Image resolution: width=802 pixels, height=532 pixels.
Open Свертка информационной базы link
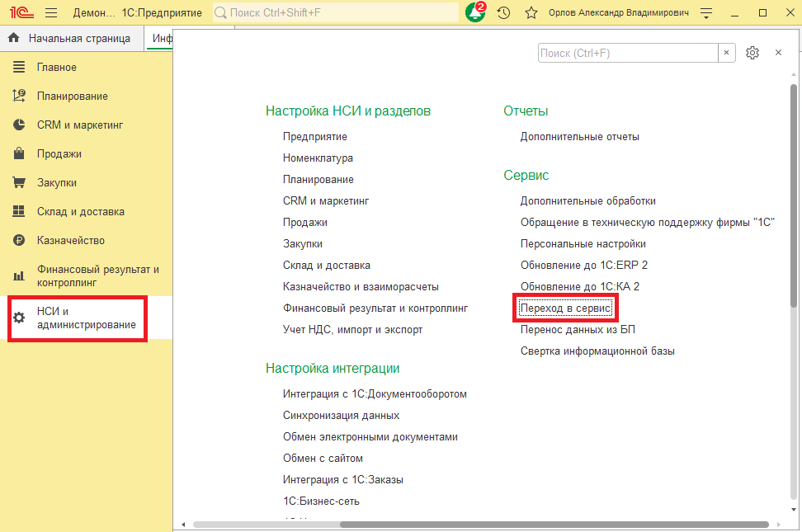pos(597,351)
